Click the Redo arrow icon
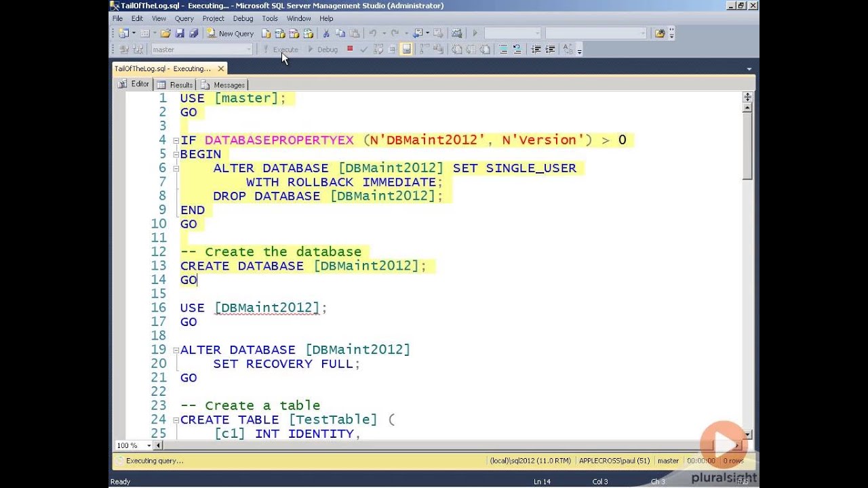 (x=395, y=33)
